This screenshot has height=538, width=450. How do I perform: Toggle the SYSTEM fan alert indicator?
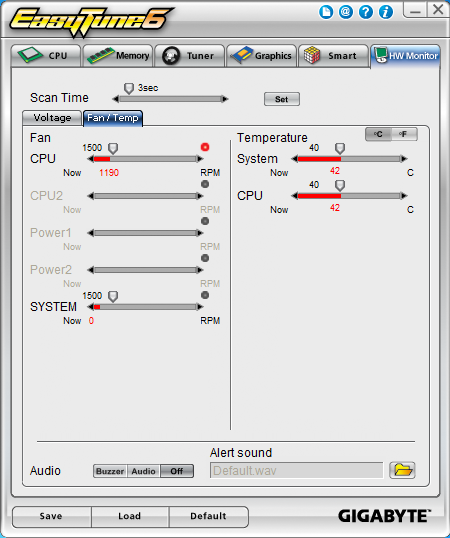click(205, 295)
